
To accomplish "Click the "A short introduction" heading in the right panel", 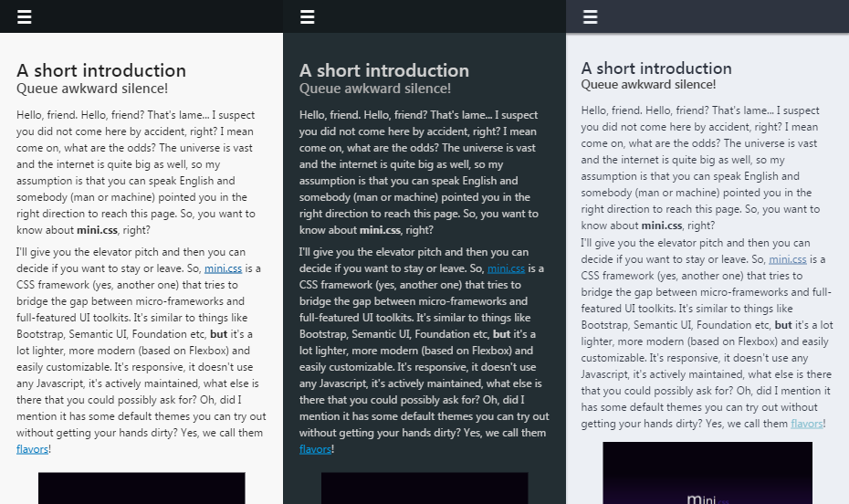I will point(656,68).
